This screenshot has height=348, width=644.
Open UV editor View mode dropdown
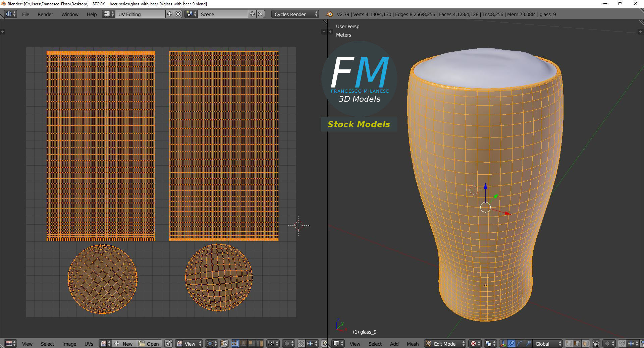coord(189,344)
